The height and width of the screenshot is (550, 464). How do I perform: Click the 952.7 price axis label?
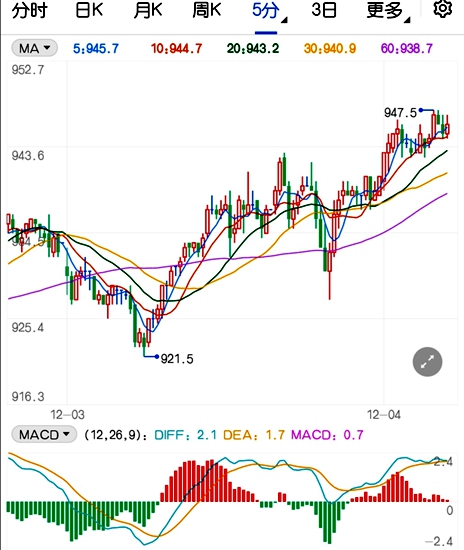click(28, 70)
